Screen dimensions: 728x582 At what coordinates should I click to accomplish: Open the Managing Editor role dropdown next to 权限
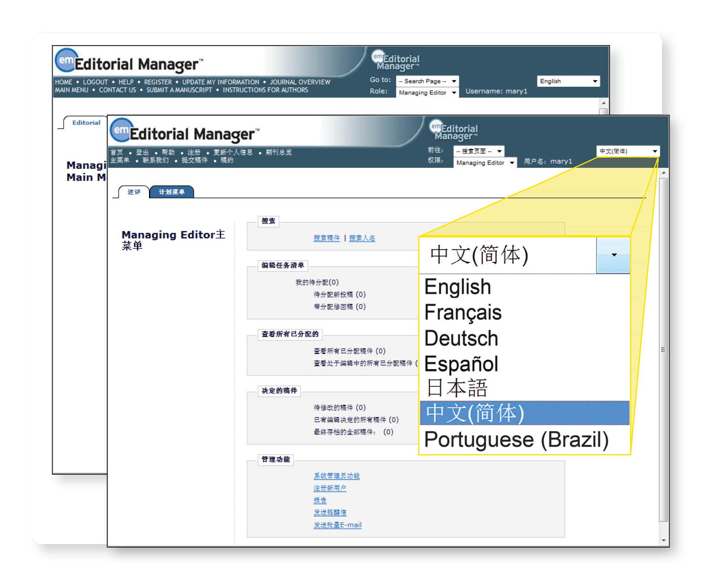coord(485,163)
